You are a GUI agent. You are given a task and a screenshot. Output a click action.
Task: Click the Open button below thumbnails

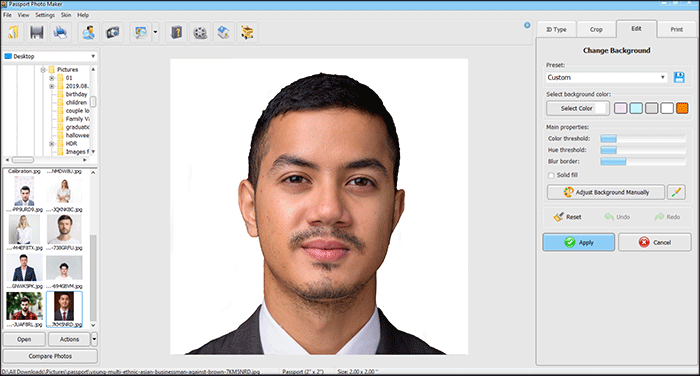pyautogui.click(x=24, y=339)
